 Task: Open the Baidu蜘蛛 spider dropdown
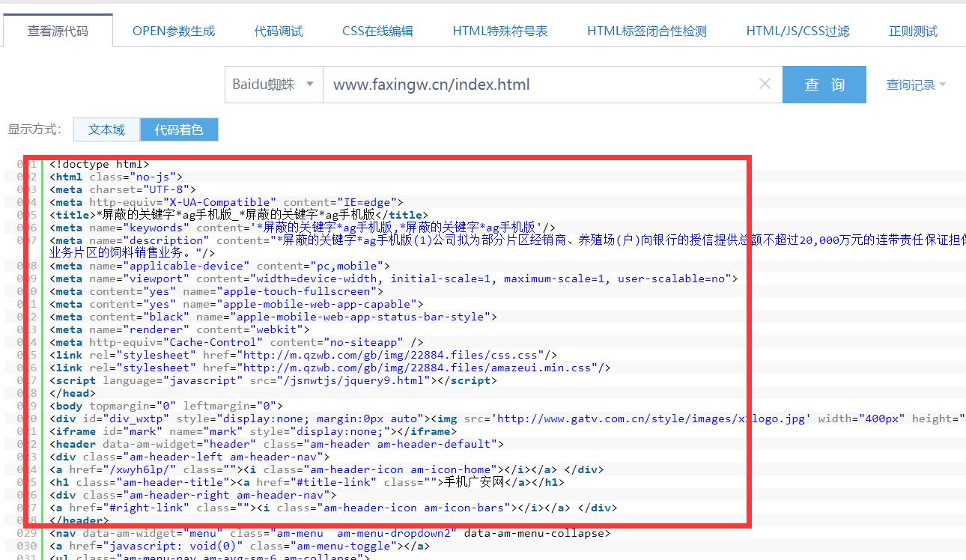274,85
